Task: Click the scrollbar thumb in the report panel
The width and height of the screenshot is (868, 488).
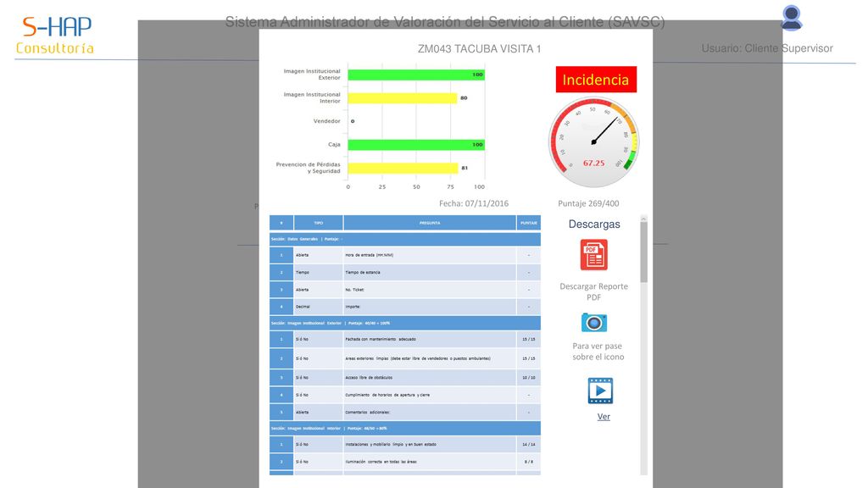Action: coord(643,252)
